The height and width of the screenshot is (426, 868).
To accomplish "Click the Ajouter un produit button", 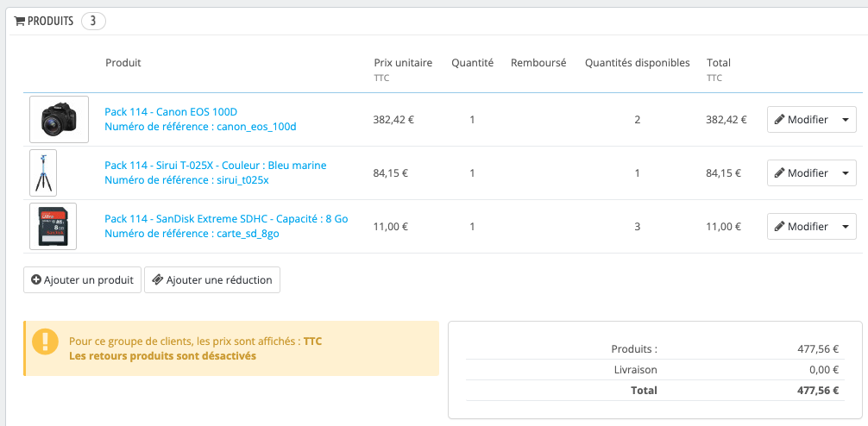I will coord(82,280).
